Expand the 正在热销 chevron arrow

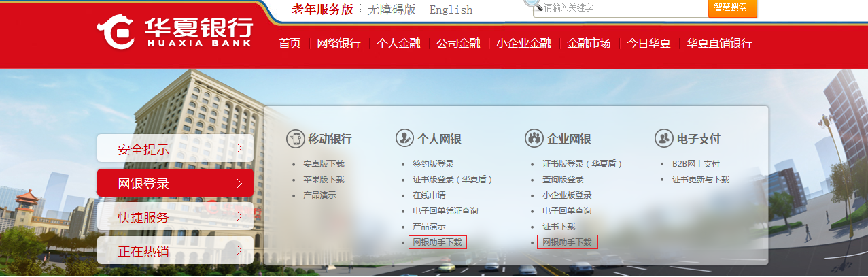tap(239, 250)
